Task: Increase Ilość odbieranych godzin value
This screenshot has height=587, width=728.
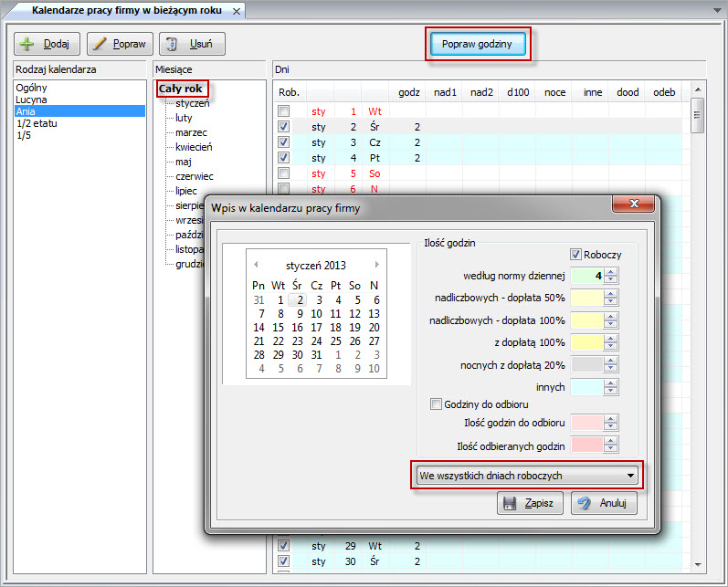Action: [610, 441]
